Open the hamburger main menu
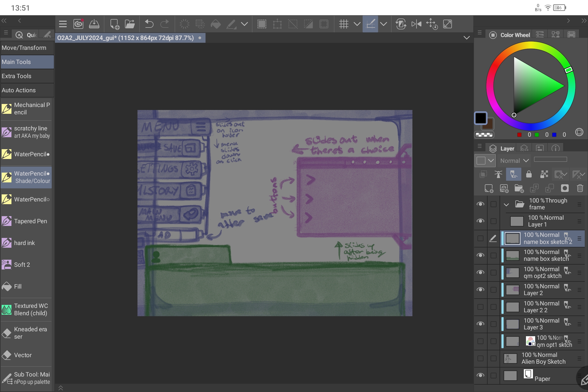 pyautogui.click(x=63, y=24)
